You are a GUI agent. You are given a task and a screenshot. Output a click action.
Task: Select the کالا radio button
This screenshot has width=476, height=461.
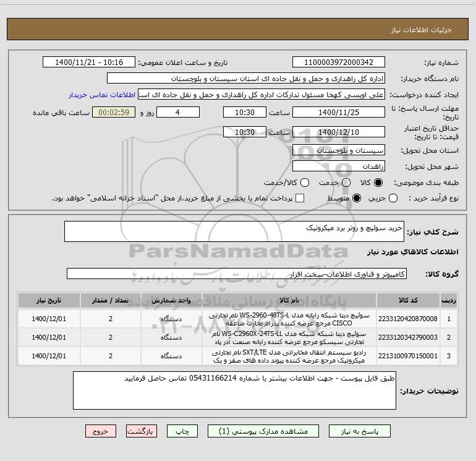(x=378, y=183)
